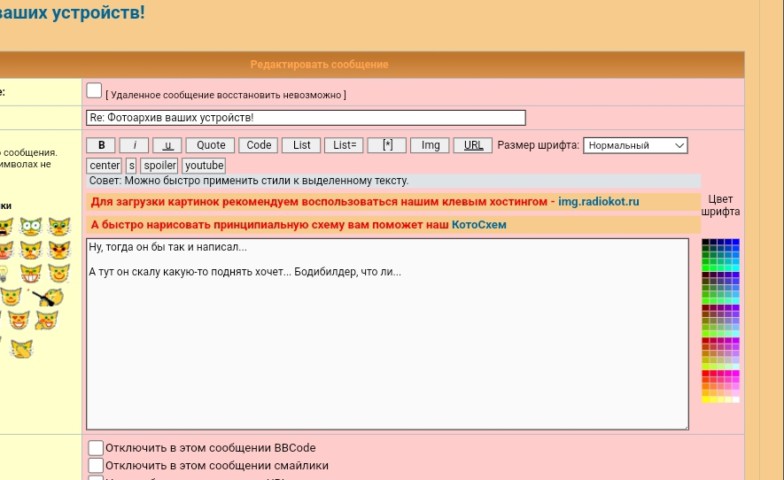The image size is (784, 480).
Task: Enable 'Отключить в этом сообщении смайлики'
Action: click(x=96, y=465)
